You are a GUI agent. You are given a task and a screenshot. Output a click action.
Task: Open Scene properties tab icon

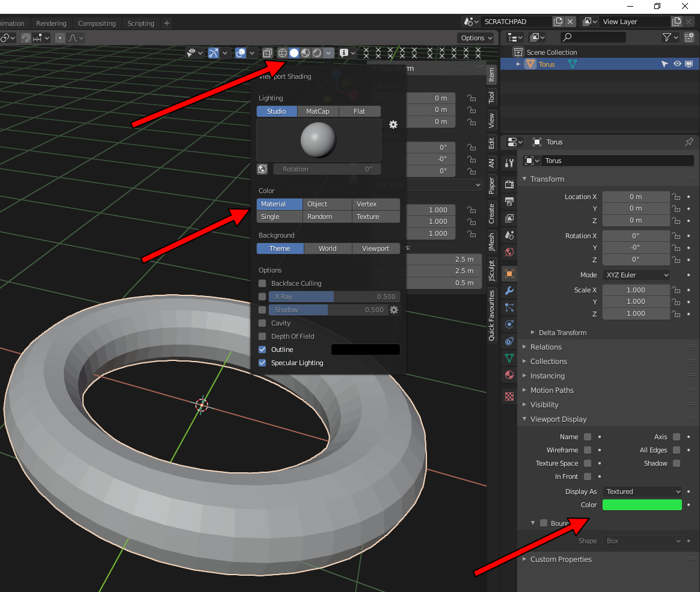point(509,235)
